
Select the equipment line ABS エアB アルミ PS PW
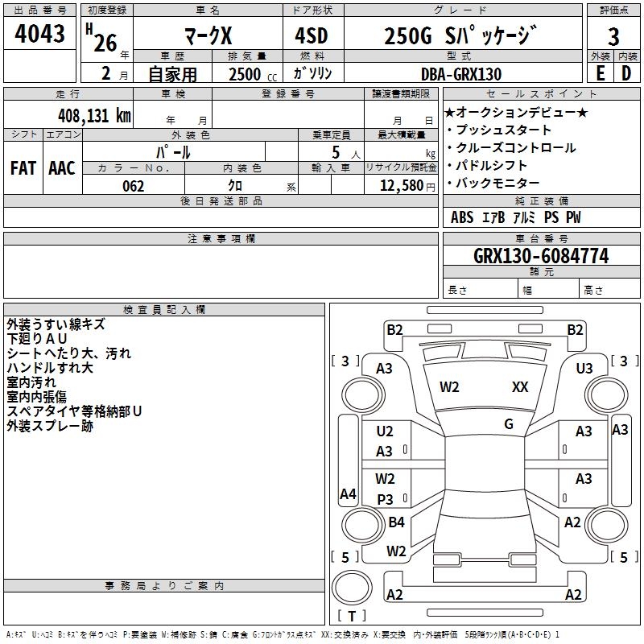point(516,217)
